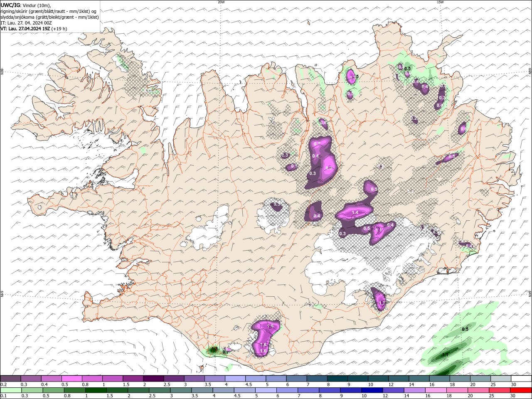Click the coral red swatch between 20 and 25

click(500, 390)
